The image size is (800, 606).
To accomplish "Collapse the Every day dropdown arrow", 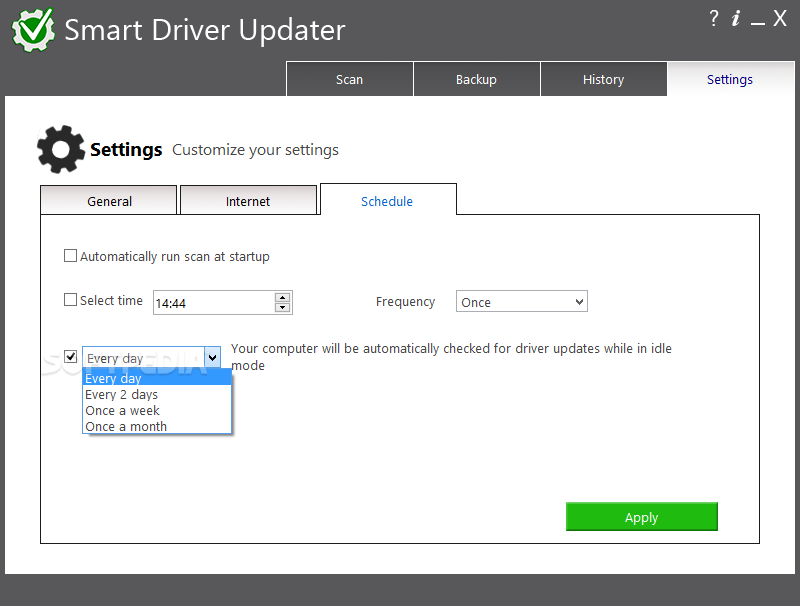I will (x=213, y=358).
